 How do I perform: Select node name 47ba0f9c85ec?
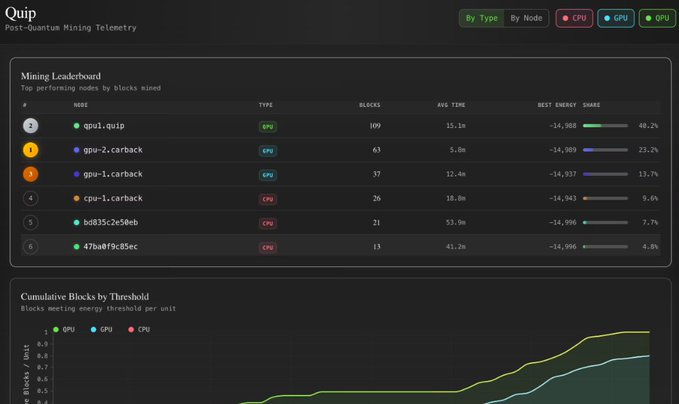point(110,247)
